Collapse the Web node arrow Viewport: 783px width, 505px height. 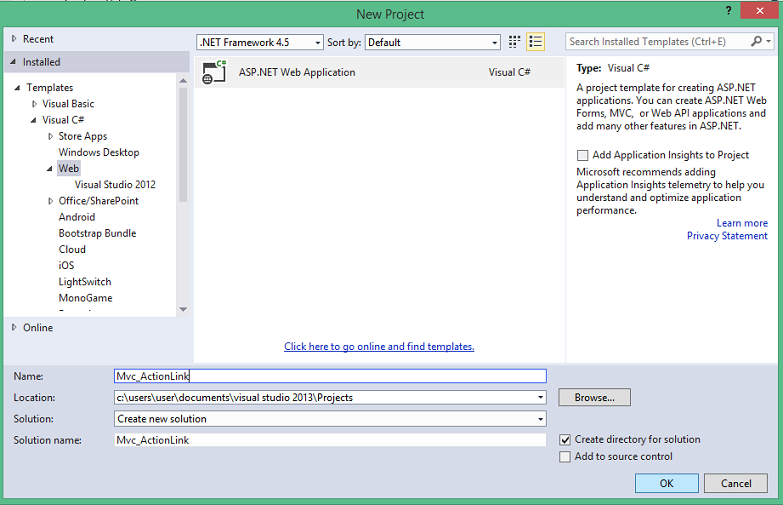click(x=49, y=169)
